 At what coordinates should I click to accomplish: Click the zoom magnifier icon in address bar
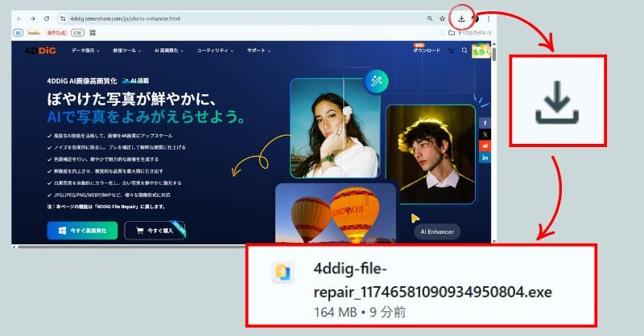point(430,18)
